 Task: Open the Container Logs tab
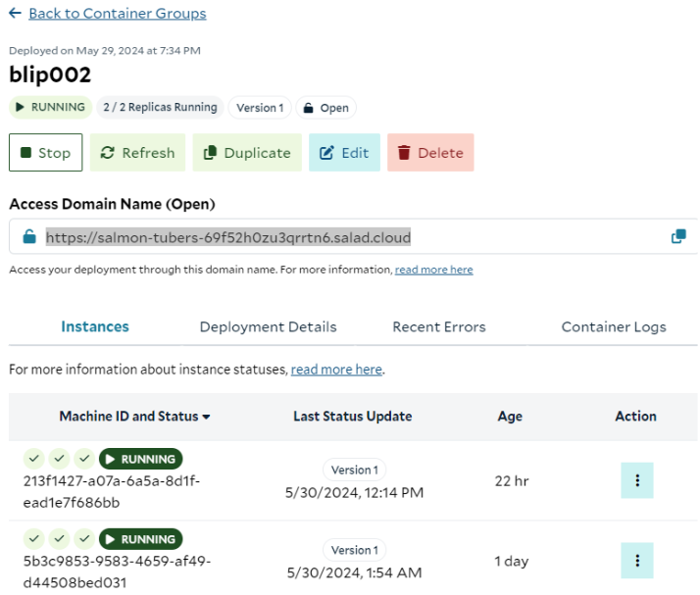(614, 326)
